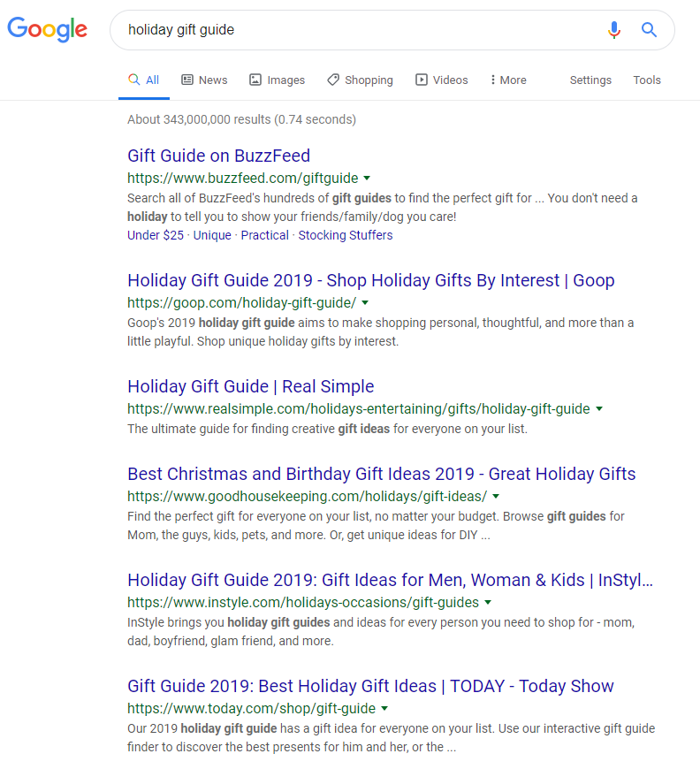Switch to the Videos tab
700x769 pixels.
point(442,80)
